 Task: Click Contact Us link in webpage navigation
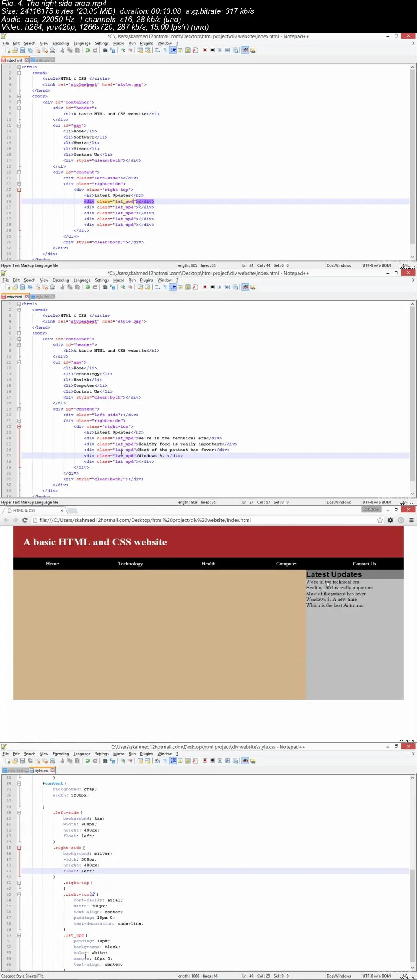pyautogui.click(x=364, y=564)
